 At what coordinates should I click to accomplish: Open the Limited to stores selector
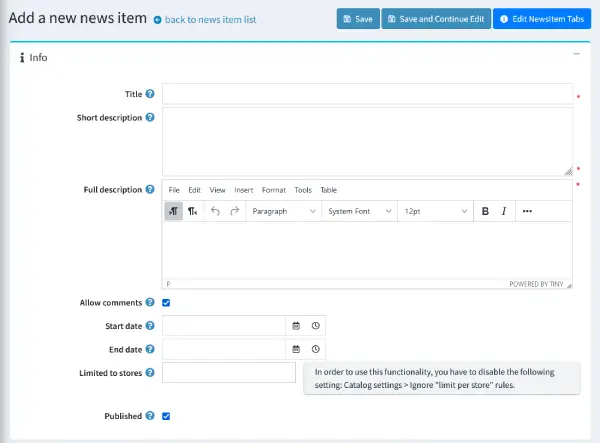click(x=229, y=373)
